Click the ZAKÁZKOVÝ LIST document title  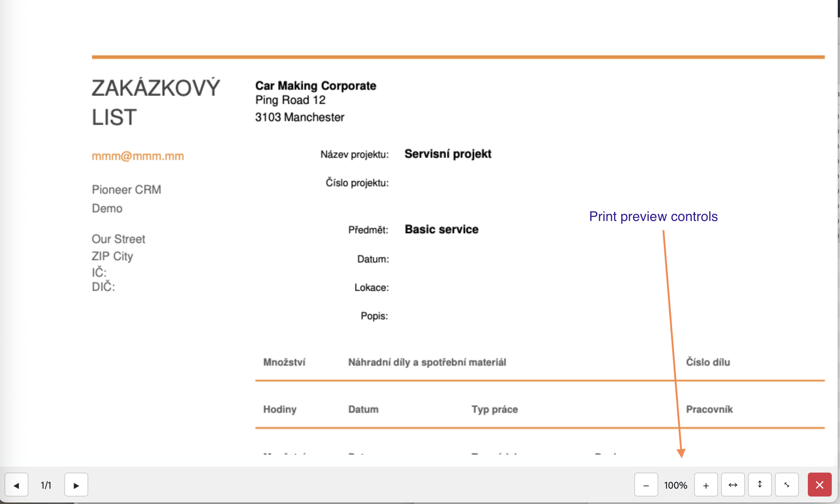pyautogui.click(x=156, y=102)
